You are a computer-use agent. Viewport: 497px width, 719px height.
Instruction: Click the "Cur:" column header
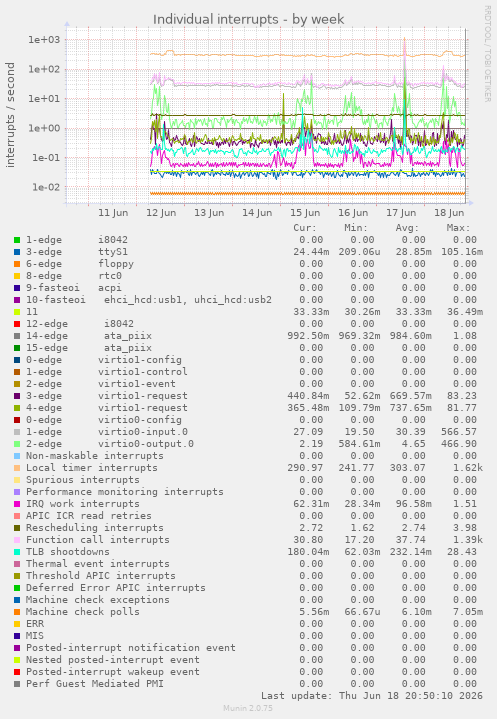(305, 228)
